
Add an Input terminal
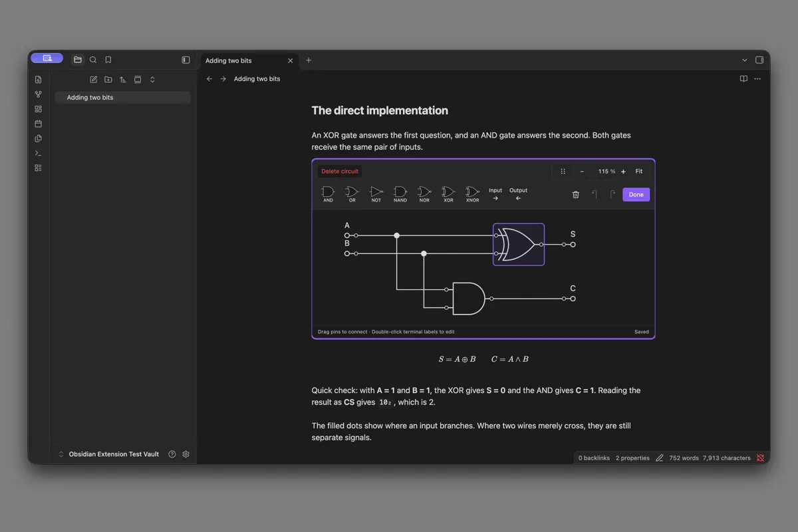pos(495,194)
